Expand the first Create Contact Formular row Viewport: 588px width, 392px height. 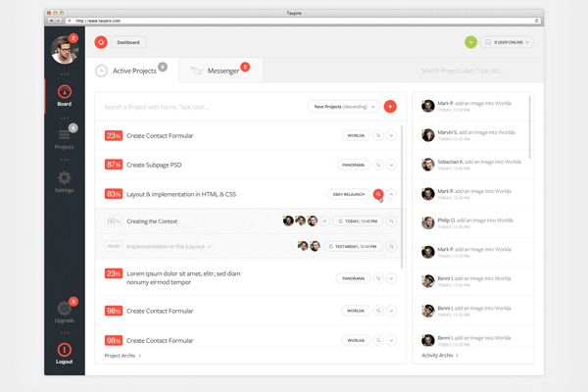pyautogui.click(x=392, y=136)
